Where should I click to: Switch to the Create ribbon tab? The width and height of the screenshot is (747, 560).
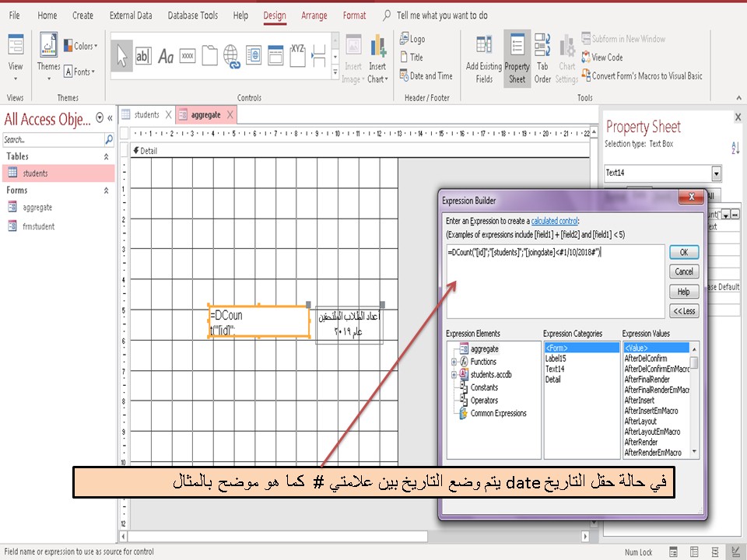coord(83,16)
